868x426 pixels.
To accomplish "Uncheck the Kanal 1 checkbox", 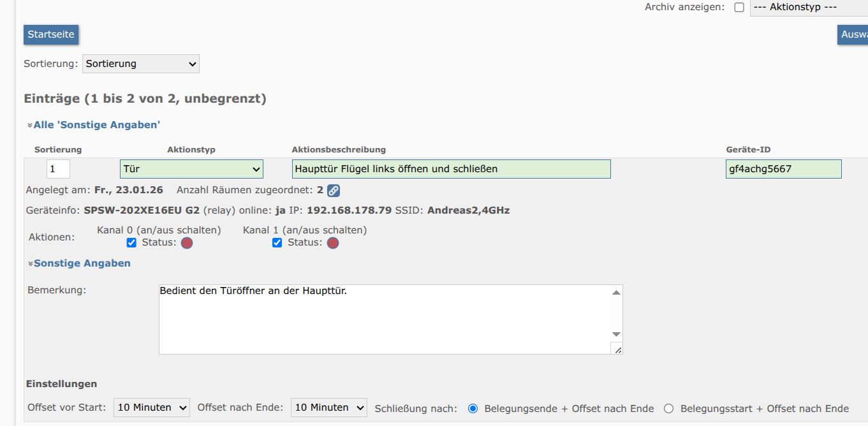I will click(277, 243).
